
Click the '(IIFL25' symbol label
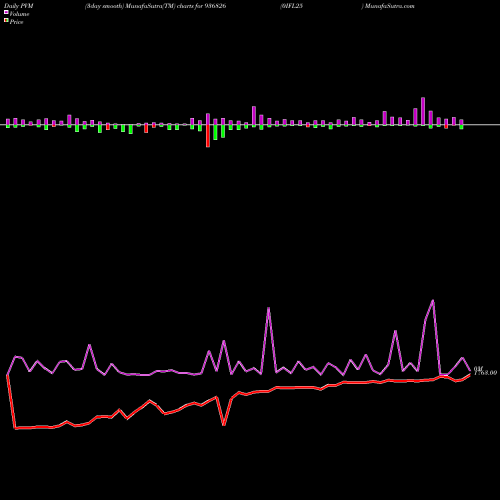coord(291,6)
